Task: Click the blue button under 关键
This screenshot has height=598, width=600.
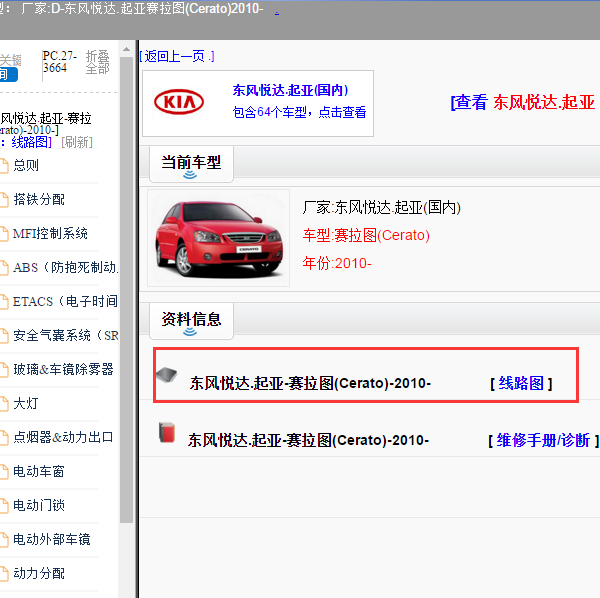Action: [8, 74]
